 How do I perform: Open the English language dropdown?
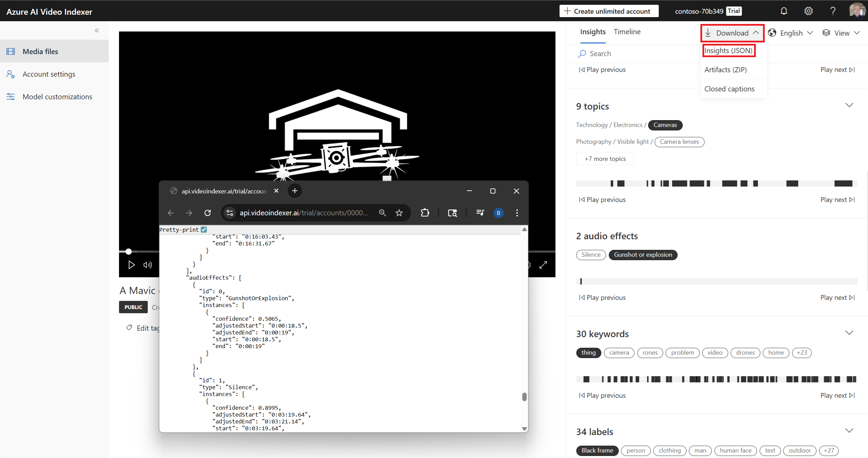791,33
